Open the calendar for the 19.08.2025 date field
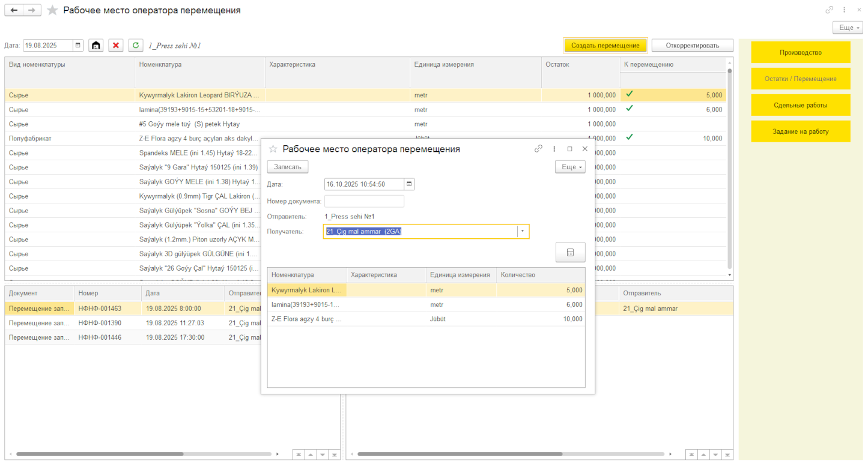 (78, 46)
